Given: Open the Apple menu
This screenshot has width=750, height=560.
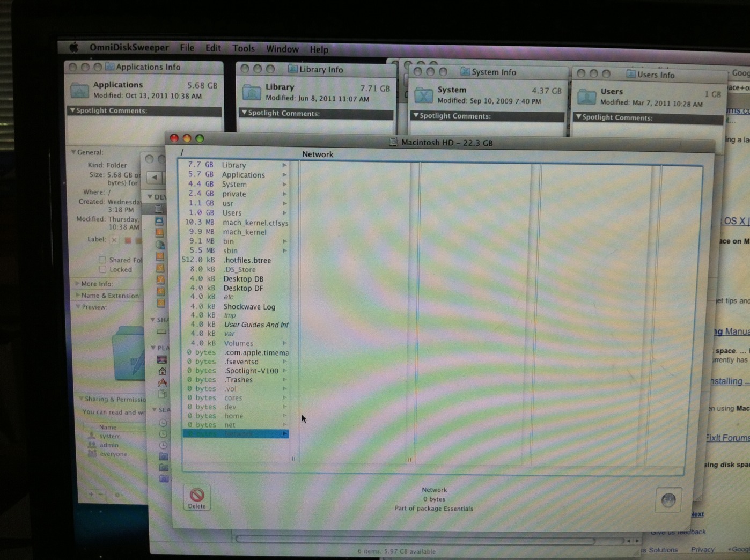Looking at the screenshot, I should (x=74, y=47).
